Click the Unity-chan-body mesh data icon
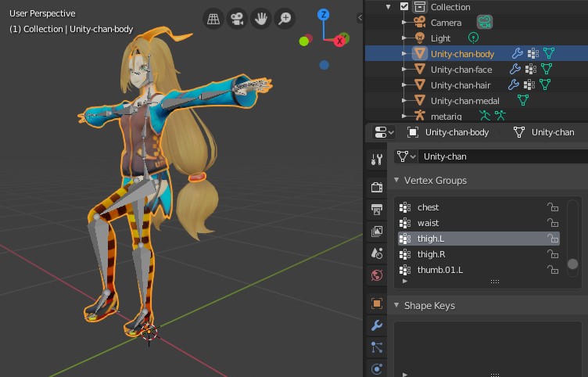588x377 pixels. (549, 53)
